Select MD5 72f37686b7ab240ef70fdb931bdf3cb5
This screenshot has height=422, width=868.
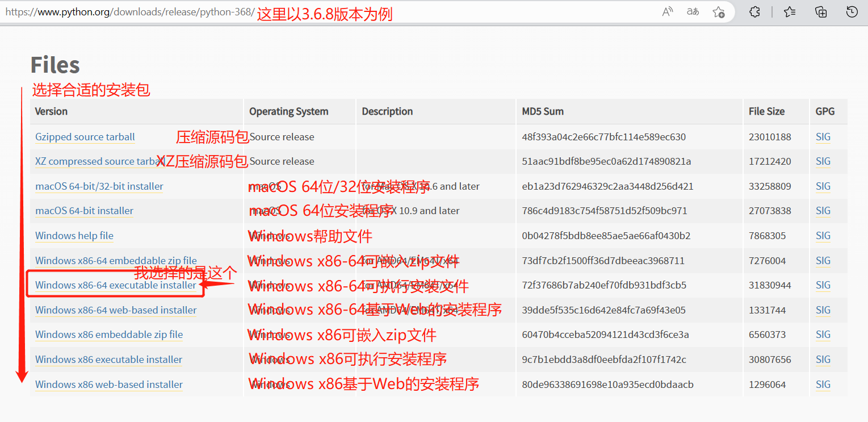point(604,285)
